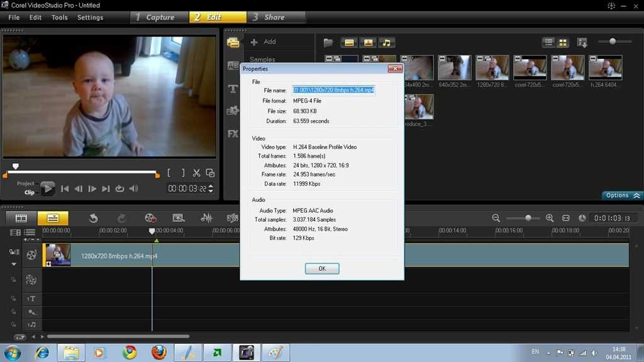Click the enlarge preview window icon
Screen dimensions: 644x362
click(x=210, y=173)
